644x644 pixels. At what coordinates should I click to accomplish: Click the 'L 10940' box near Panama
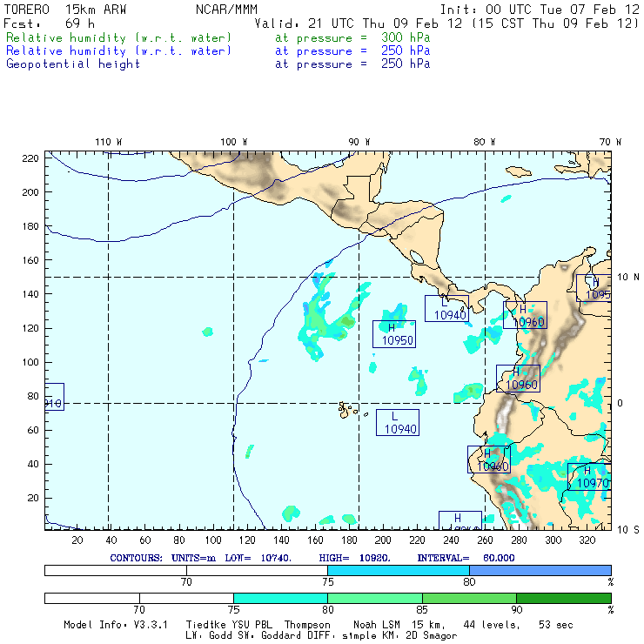(x=446, y=308)
